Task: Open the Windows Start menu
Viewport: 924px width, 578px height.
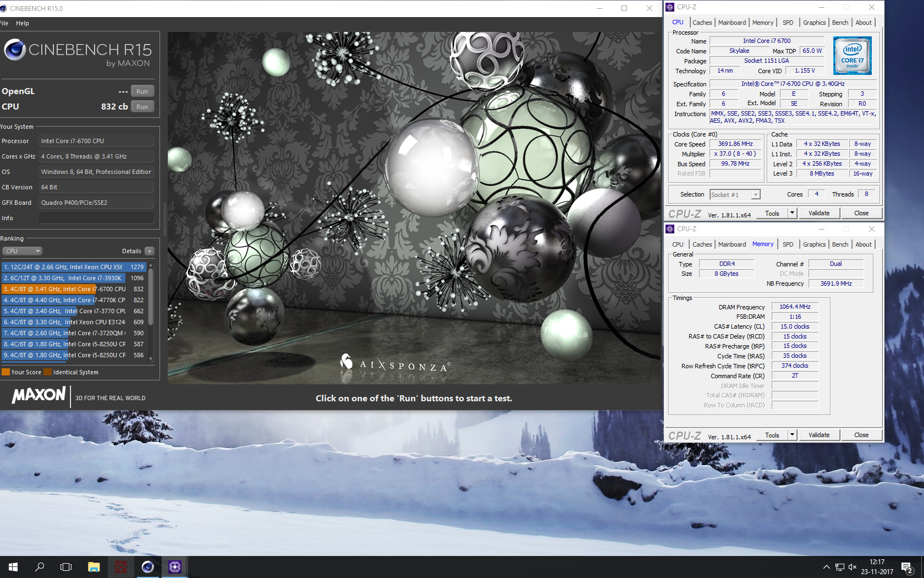Action: 13,567
